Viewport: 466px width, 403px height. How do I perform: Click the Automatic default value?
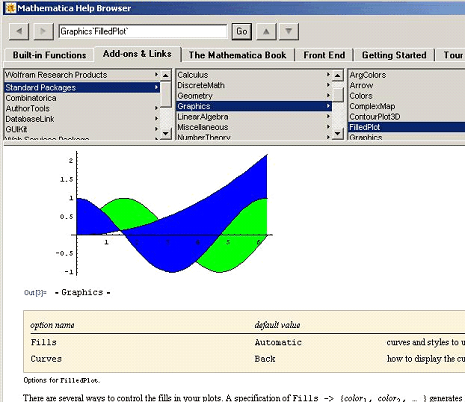tap(278, 342)
